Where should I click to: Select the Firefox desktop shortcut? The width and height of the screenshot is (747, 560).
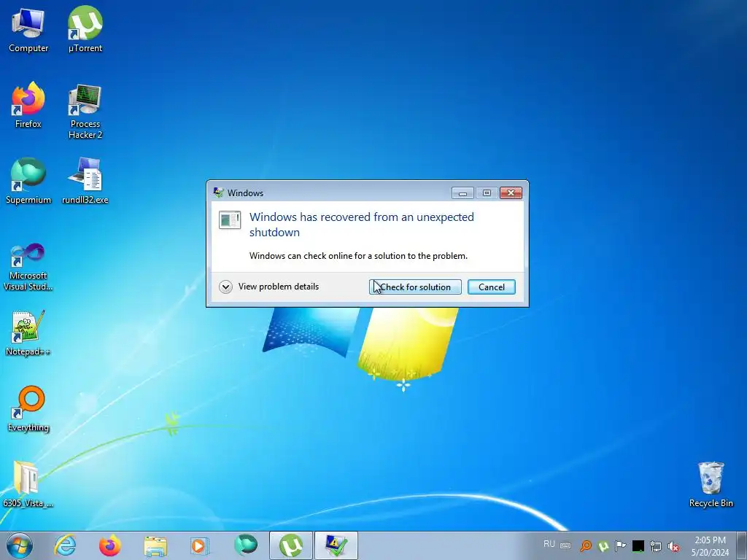coord(28,105)
